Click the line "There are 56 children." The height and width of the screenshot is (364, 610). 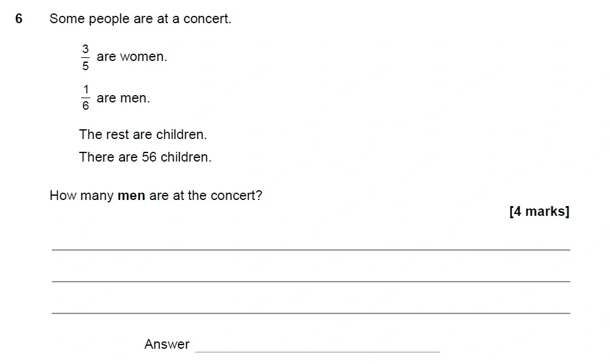pyautogui.click(x=145, y=157)
